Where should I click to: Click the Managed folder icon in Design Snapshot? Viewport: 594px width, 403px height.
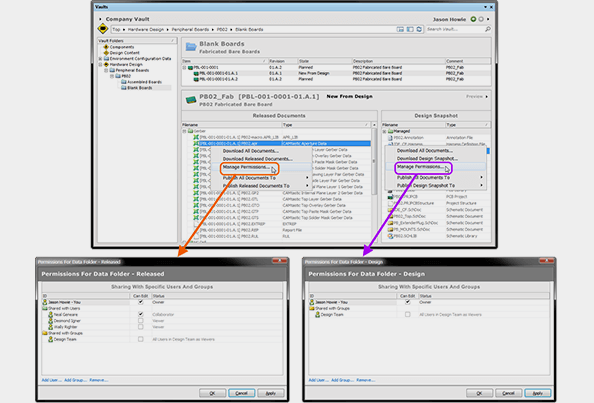tap(390, 131)
